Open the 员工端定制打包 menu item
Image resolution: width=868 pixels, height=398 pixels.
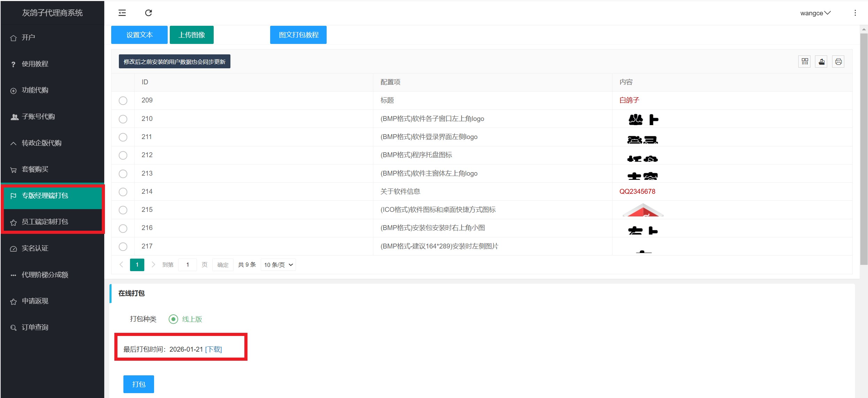point(45,222)
